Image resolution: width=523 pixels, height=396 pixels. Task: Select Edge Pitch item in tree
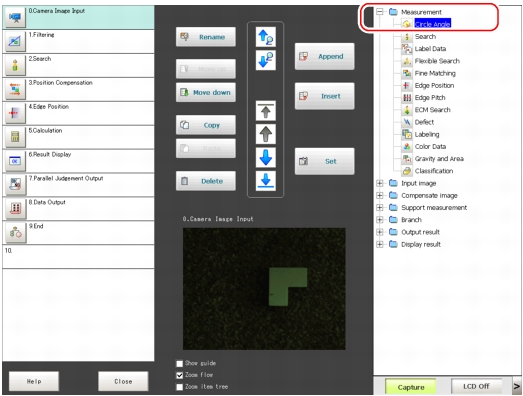[430, 98]
